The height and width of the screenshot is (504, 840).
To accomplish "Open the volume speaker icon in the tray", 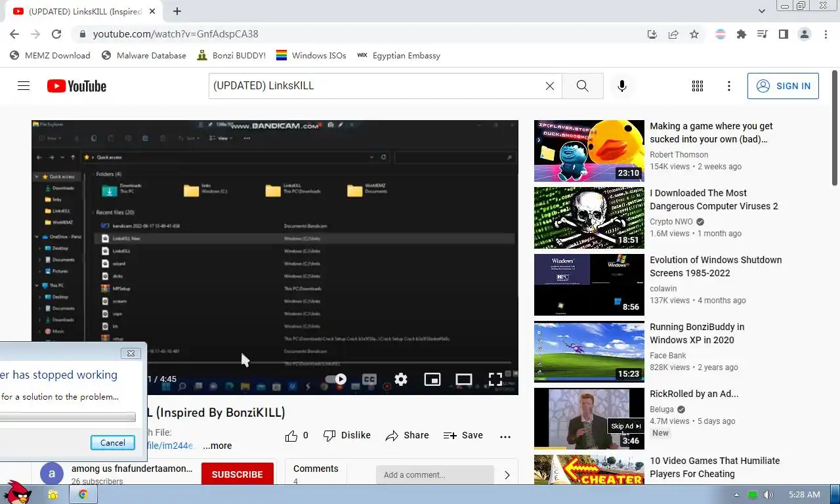I will click(768, 495).
